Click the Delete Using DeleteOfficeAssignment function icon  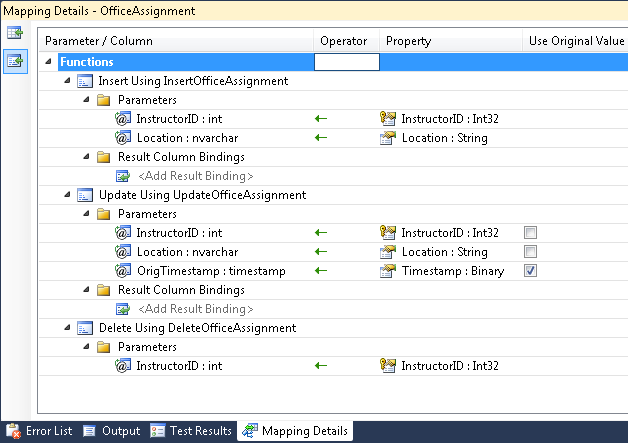click(86, 328)
